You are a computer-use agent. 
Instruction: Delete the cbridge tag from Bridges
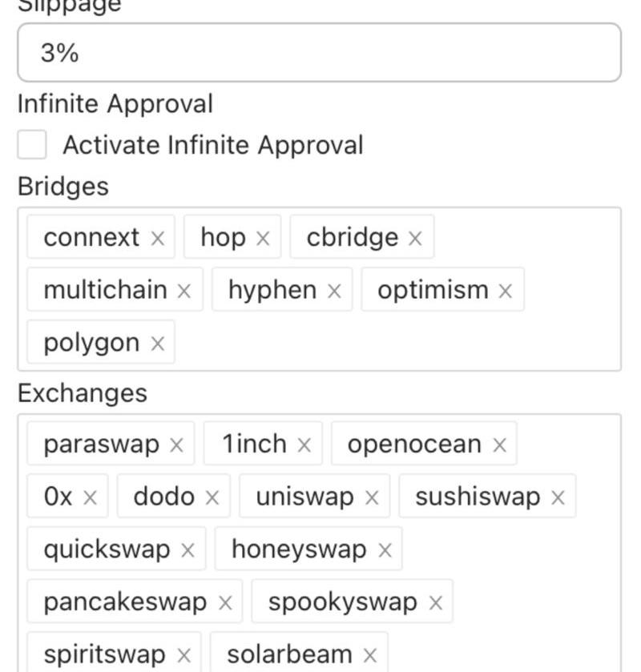pos(415,238)
